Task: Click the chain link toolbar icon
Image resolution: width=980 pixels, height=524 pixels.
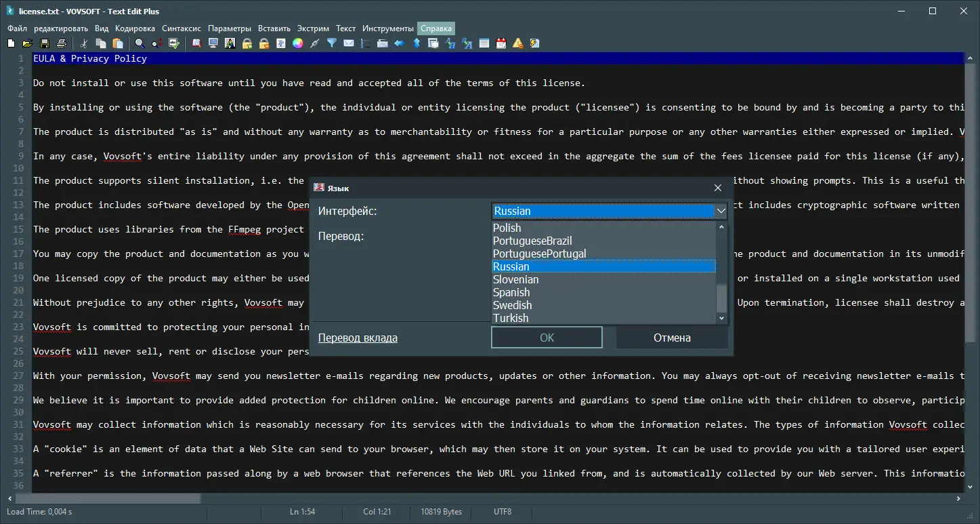Action: coord(315,43)
